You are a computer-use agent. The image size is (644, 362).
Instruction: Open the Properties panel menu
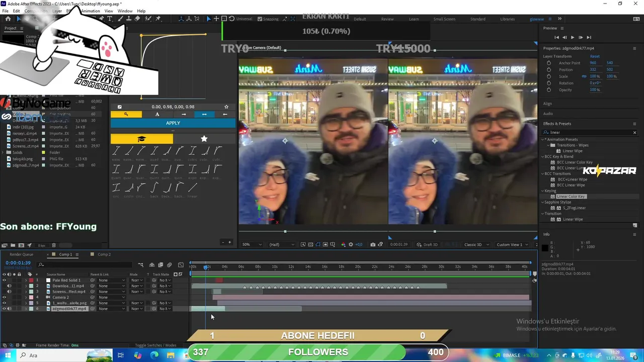[x=634, y=48]
